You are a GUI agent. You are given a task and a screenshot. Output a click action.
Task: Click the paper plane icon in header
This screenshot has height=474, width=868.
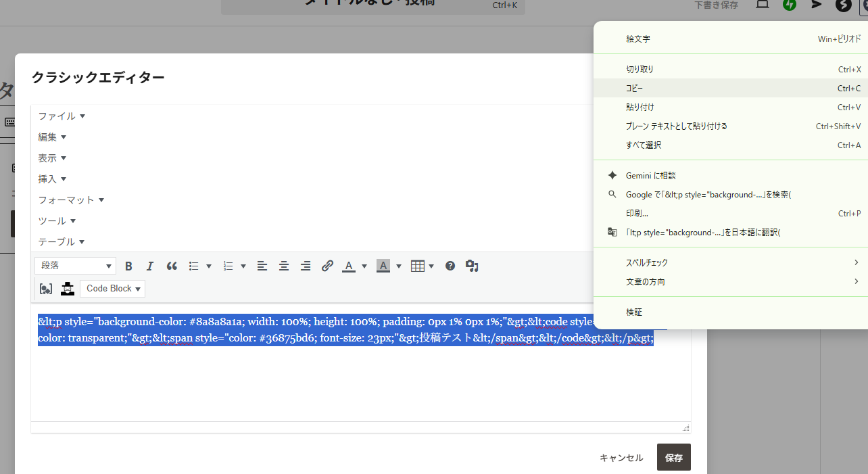[816, 5]
